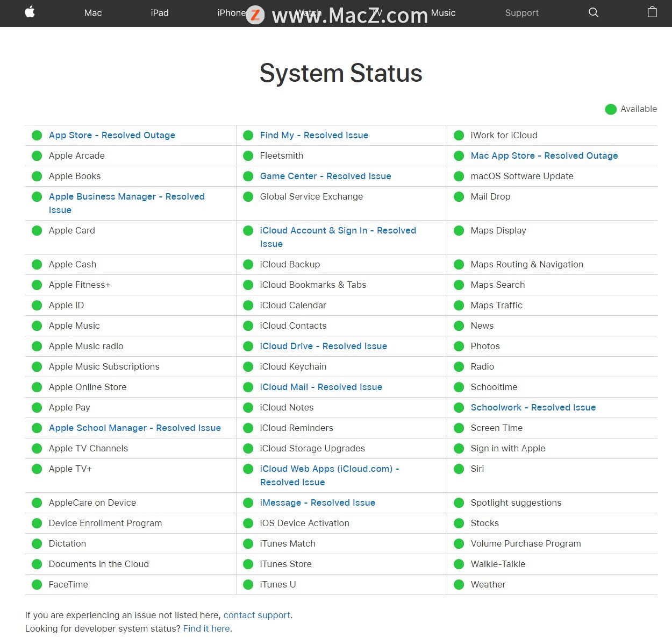Open iCloud Mail - Resolved Issue link
Screen dimensions: 672x644
[321, 387]
